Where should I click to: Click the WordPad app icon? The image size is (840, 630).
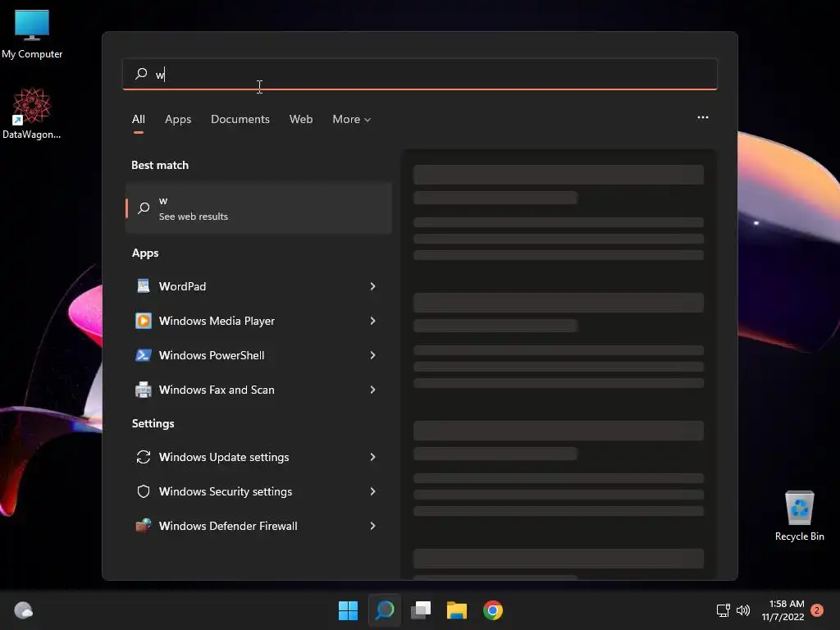pos(143,286)
